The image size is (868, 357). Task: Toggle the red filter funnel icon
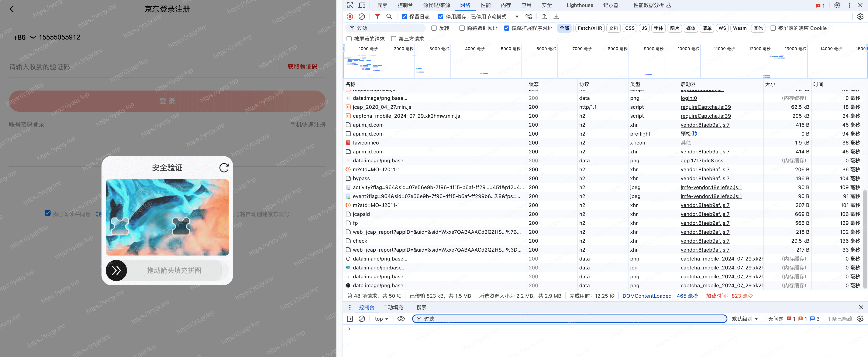[377, 17]
